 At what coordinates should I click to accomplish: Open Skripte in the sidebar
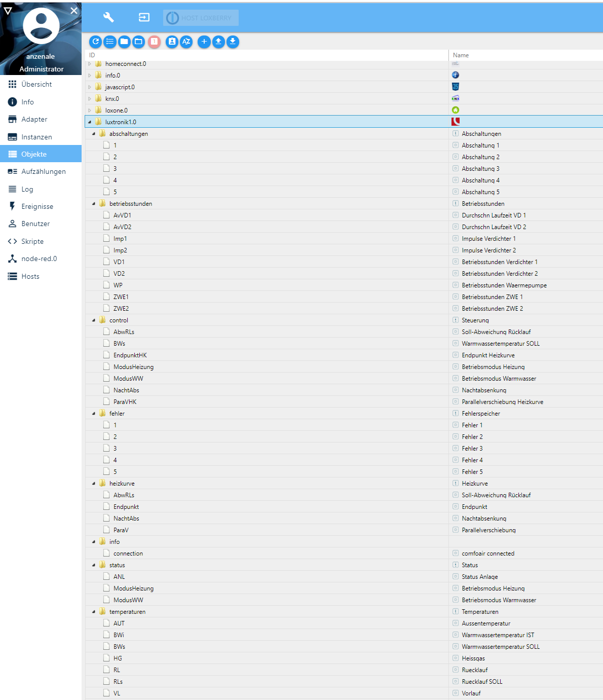coord(41,241)
